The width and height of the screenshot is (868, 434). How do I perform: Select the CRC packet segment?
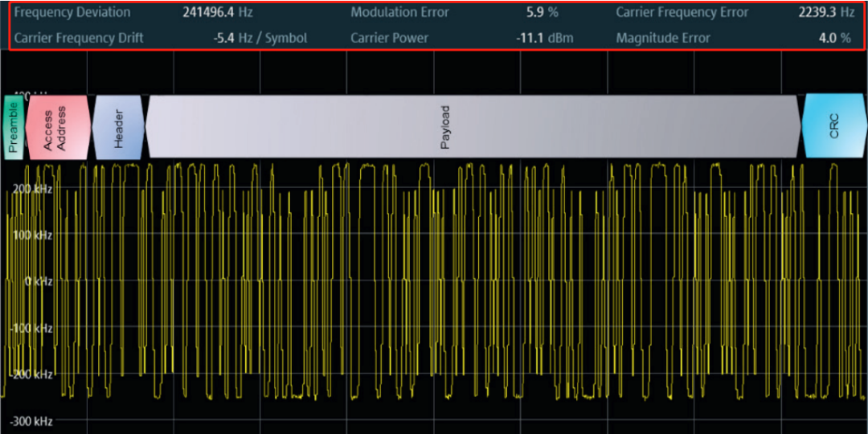833,127
